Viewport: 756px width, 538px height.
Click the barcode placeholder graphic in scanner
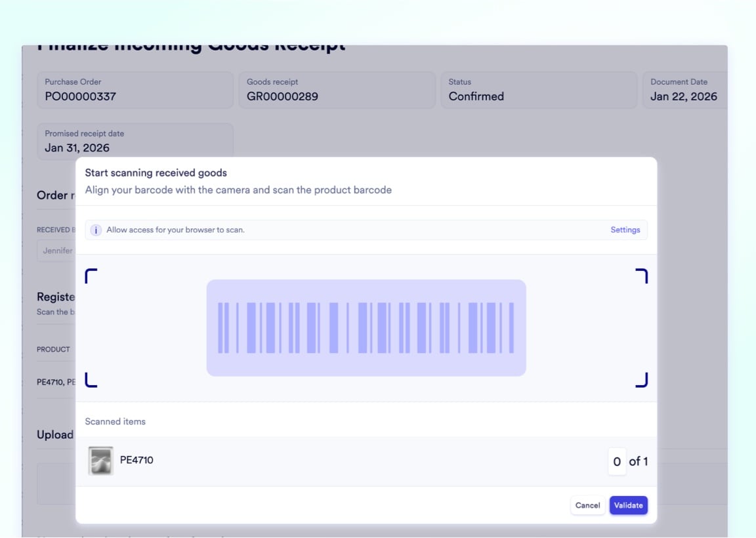(366, 328)
